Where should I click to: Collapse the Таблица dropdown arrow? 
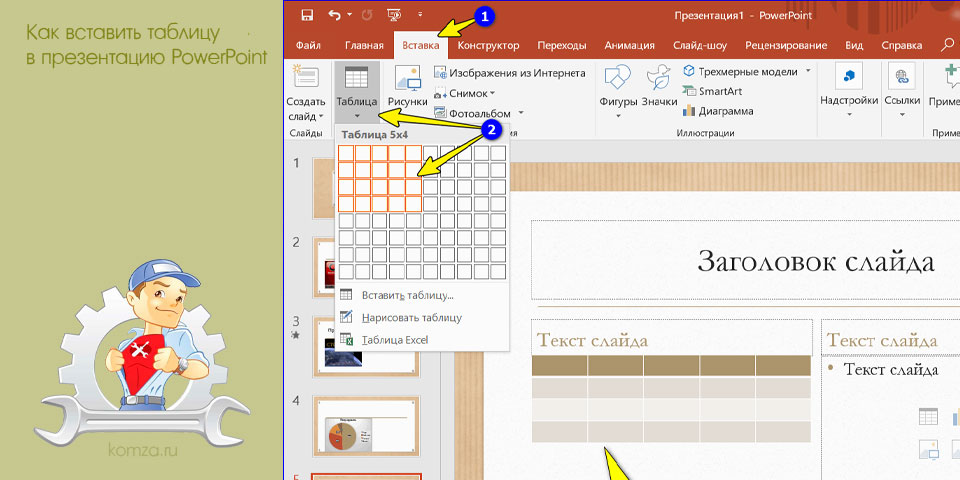point(357,115)
